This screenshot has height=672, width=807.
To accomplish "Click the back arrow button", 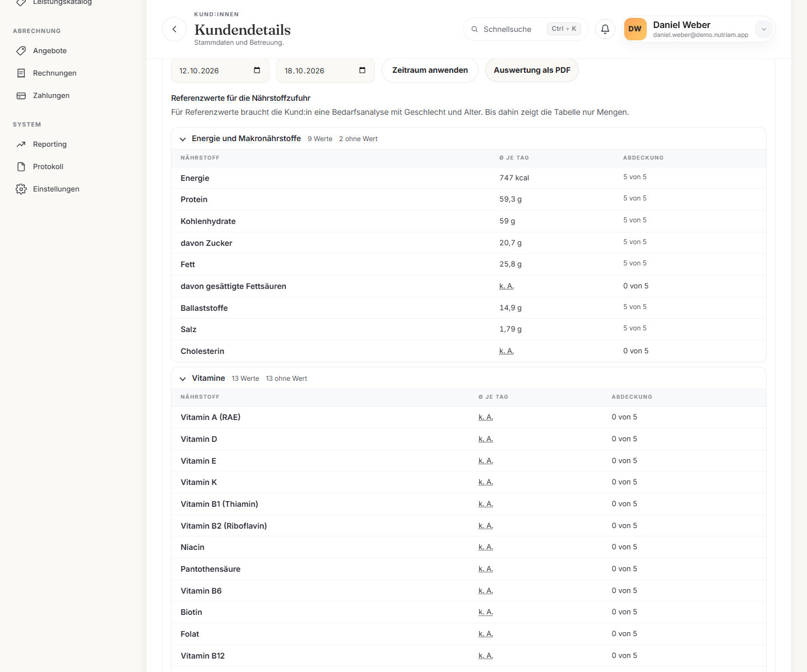I will pos(174,29).
